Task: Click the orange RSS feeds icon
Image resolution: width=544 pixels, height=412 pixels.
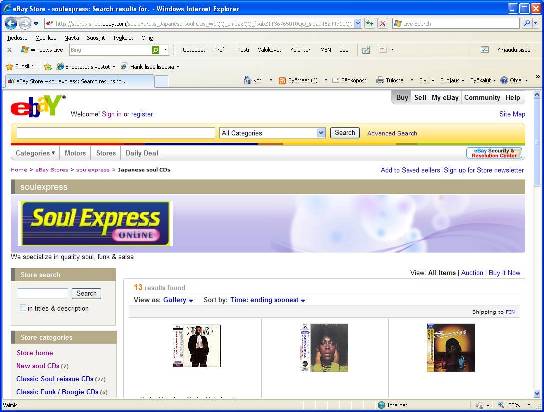Action: 282,80
